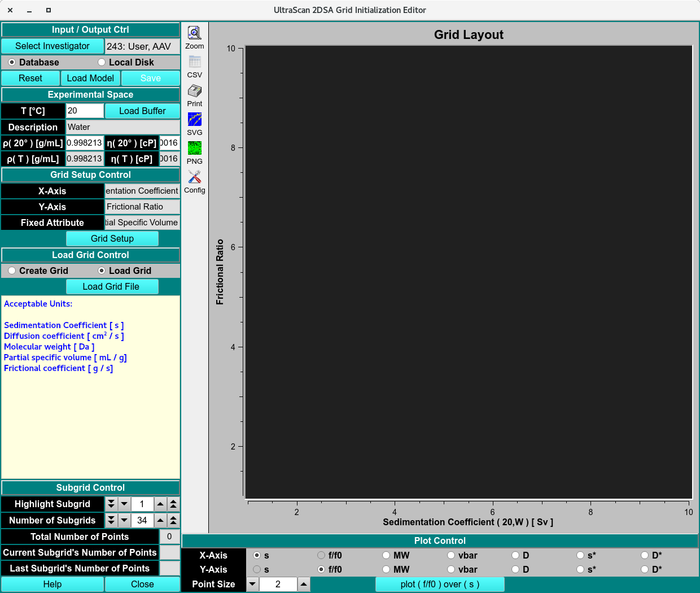Viewport: 700px width, 593px height.
Task: Open Grid Setup
Action: point(112,238)
